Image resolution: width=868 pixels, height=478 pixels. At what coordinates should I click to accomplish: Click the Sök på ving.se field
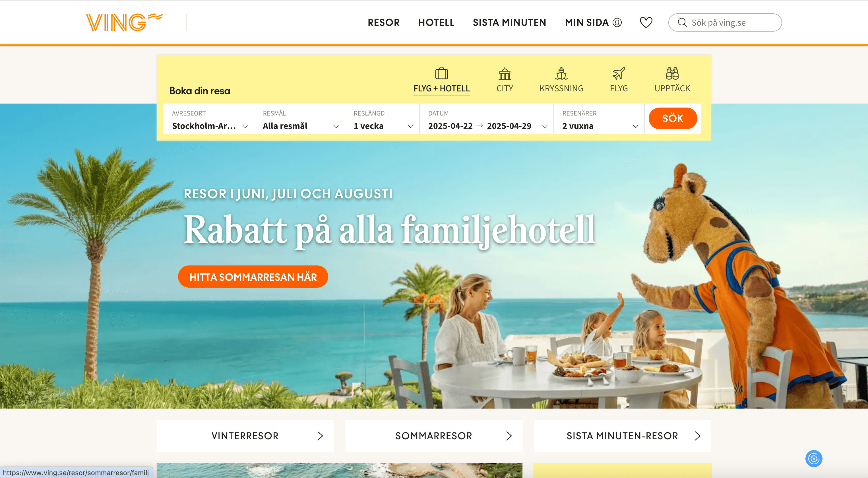pyautogui.click(x=725, y=22)
